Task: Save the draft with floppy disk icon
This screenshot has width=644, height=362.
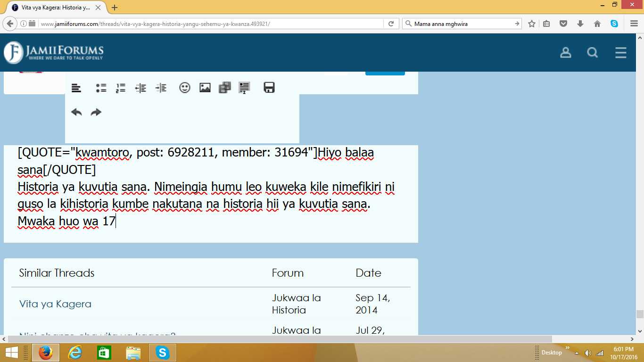Action: 269,88
